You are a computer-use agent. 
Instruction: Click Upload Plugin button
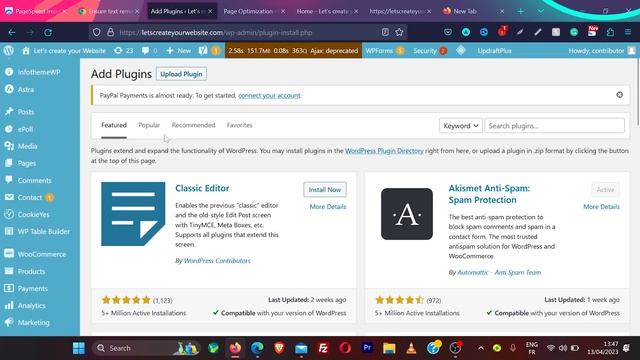(181, 74)
